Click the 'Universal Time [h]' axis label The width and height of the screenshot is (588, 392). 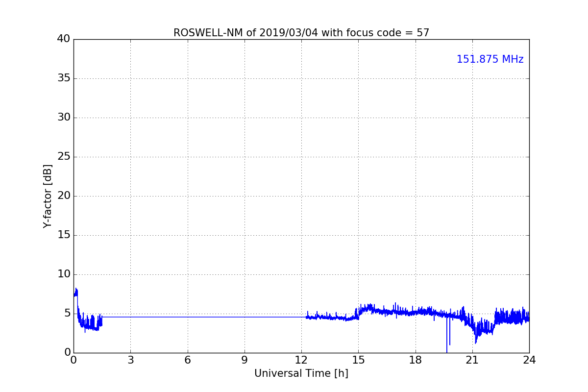(301, 373)
